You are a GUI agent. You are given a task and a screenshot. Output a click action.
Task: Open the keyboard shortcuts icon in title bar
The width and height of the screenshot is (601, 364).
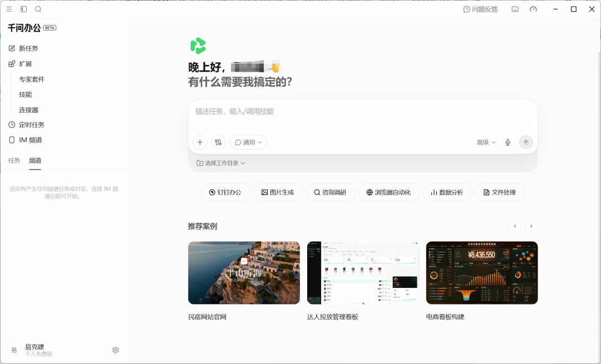[515, 9]
